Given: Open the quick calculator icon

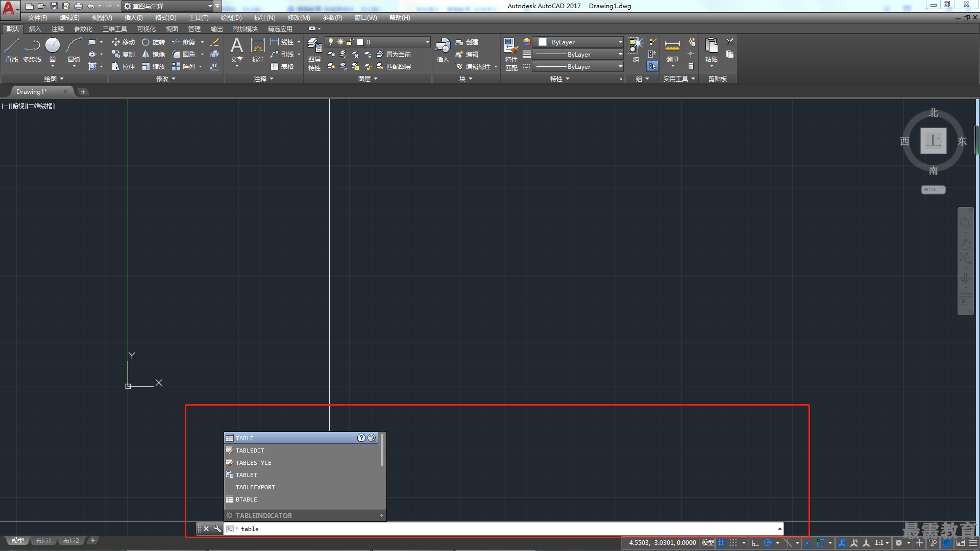Looking at the screenshot, I should coord(691,66).
